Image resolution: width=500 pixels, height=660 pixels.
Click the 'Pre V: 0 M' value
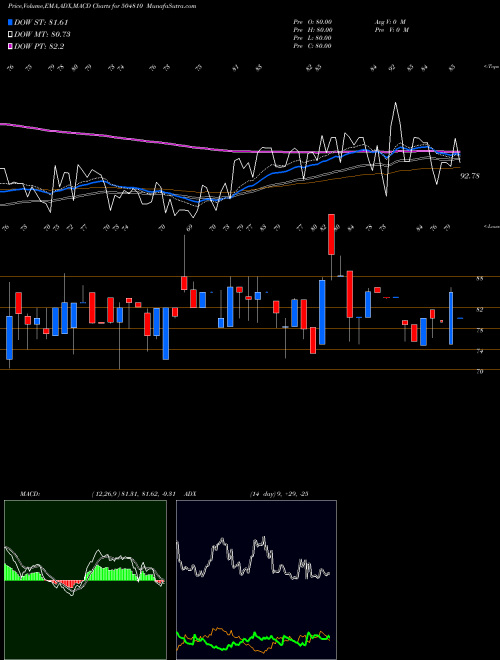coord(391,30)
